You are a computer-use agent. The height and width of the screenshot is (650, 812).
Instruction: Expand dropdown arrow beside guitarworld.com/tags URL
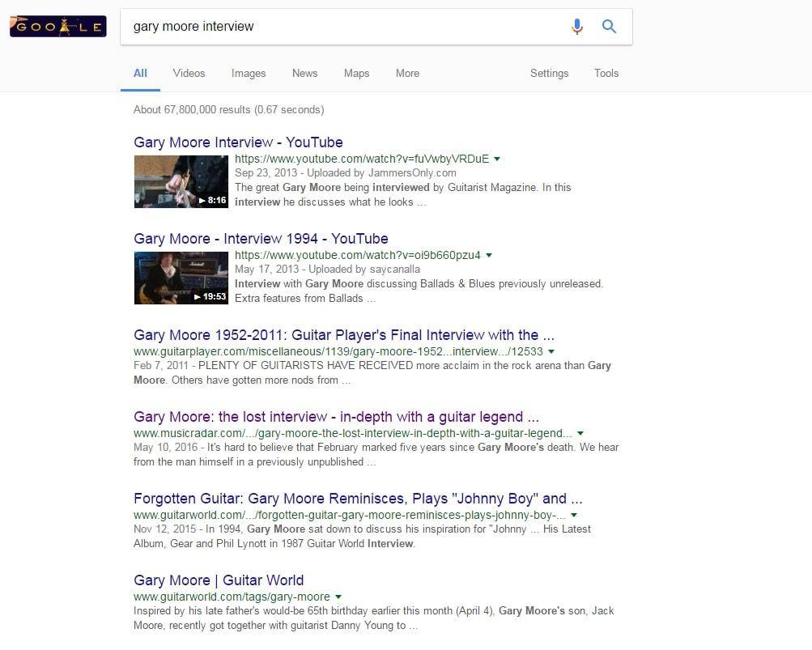point(338,597)
